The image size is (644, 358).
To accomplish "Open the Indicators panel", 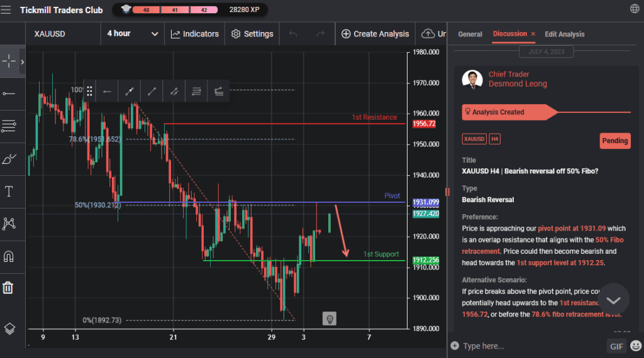I will pyautogui.click(x=195, y=34).
